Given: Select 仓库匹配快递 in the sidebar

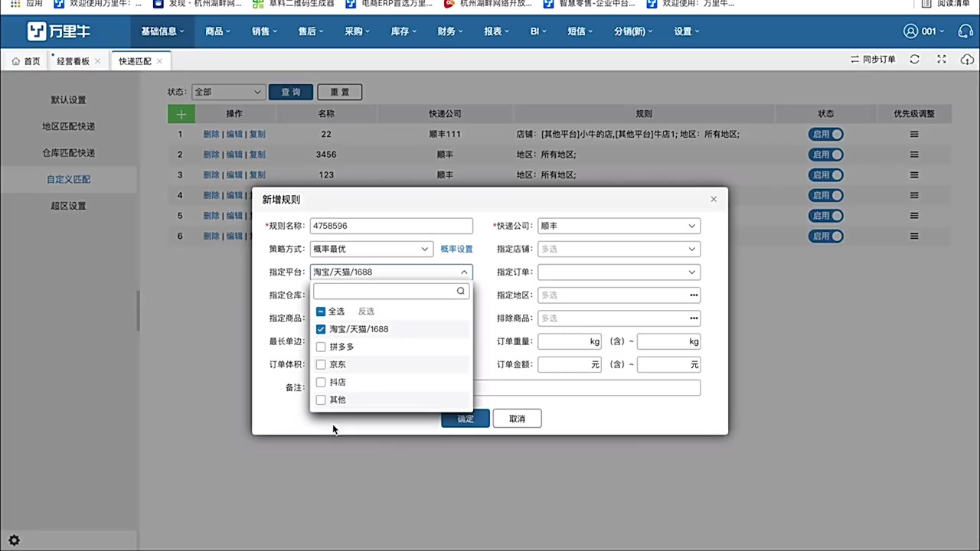Looking at the screenshot, I should (69, 153).
